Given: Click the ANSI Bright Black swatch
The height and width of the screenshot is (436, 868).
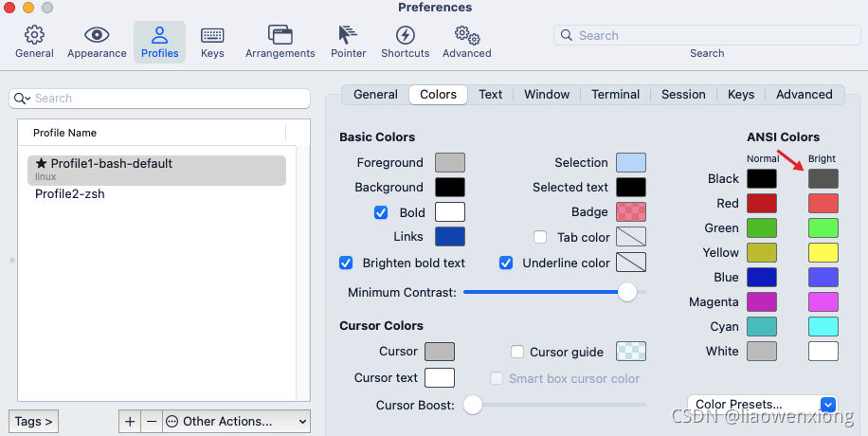Looking at the screenshot, I should click(x=823, y=179).
